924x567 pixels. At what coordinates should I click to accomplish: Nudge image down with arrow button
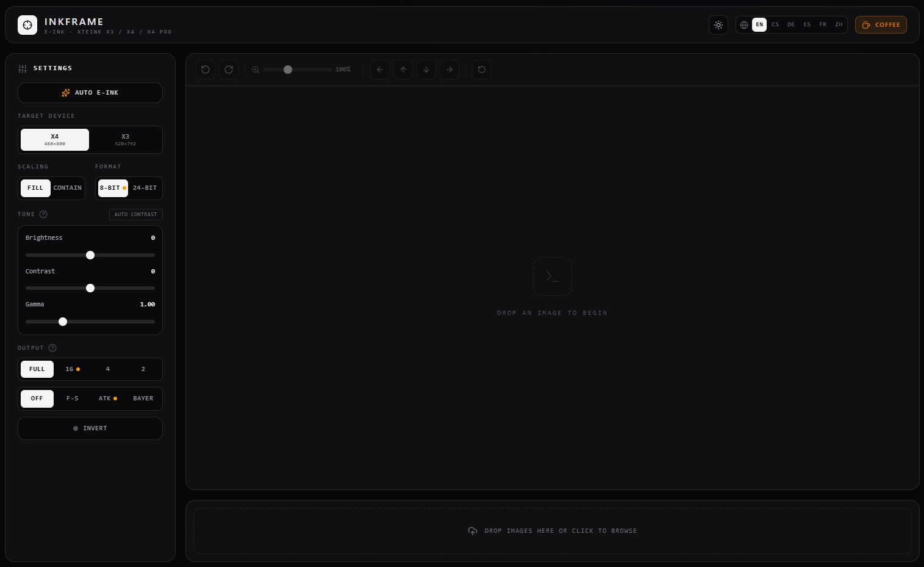(x=426, y=70)
